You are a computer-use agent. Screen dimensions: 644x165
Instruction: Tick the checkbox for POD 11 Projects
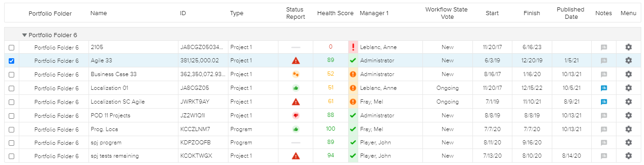click(11, 115)
